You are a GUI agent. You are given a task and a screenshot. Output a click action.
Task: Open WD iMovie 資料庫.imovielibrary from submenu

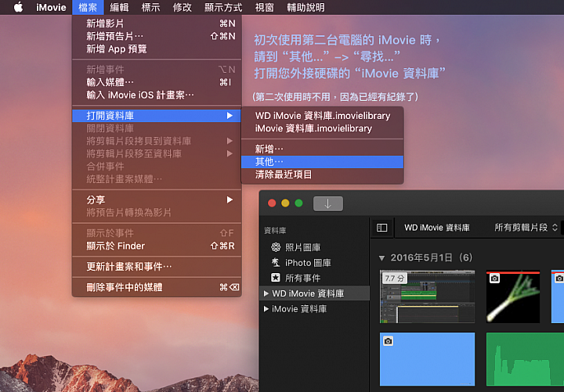(322, 116)
